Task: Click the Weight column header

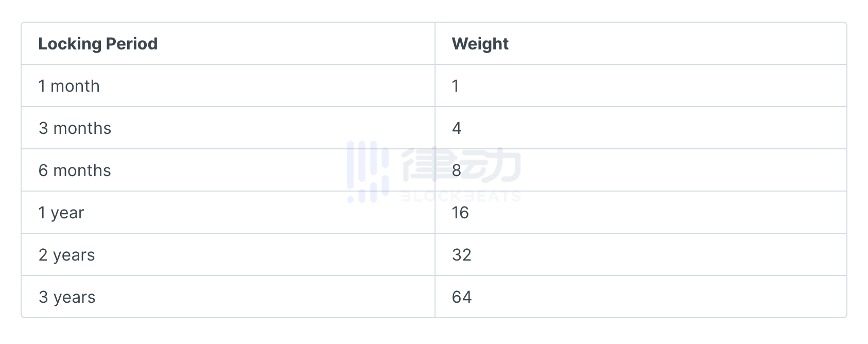Action: click(x=480, y=44)
